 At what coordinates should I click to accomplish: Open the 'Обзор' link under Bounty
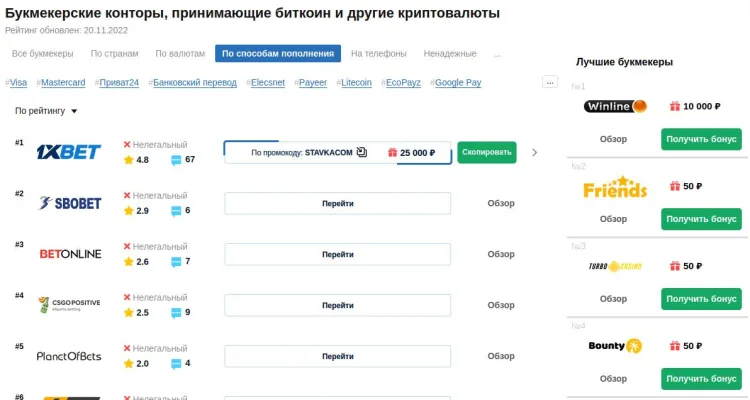pos(613,378)
